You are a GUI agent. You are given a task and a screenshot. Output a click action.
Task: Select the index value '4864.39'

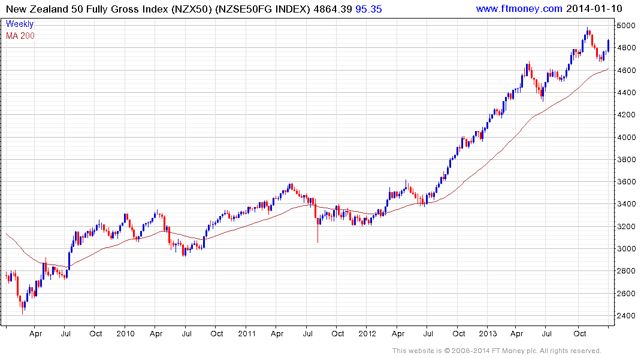pos(332,9)
